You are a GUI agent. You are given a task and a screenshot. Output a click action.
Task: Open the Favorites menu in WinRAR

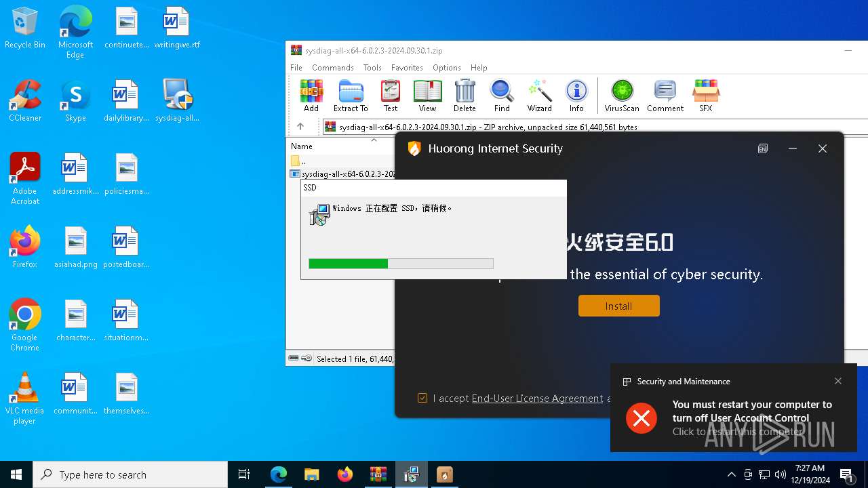(407, 68)
